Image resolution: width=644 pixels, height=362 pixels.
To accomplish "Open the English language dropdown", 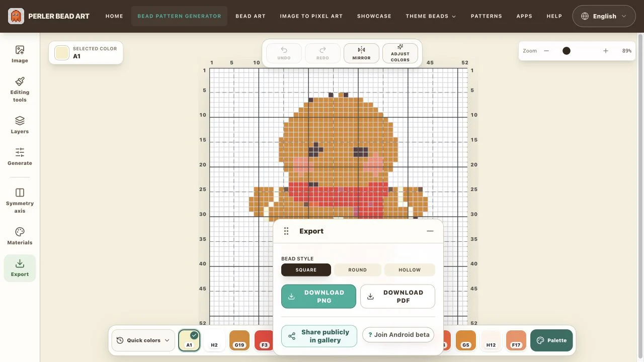I will [x=604, y=16].
